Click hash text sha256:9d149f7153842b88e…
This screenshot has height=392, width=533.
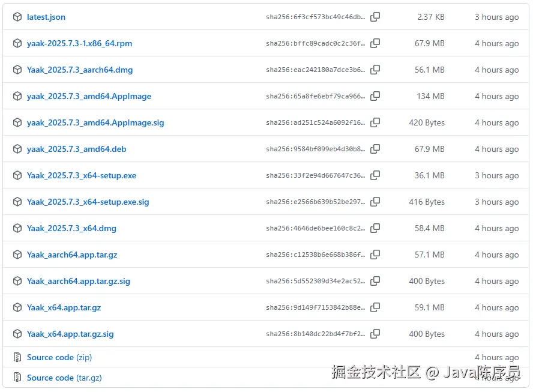316,308
